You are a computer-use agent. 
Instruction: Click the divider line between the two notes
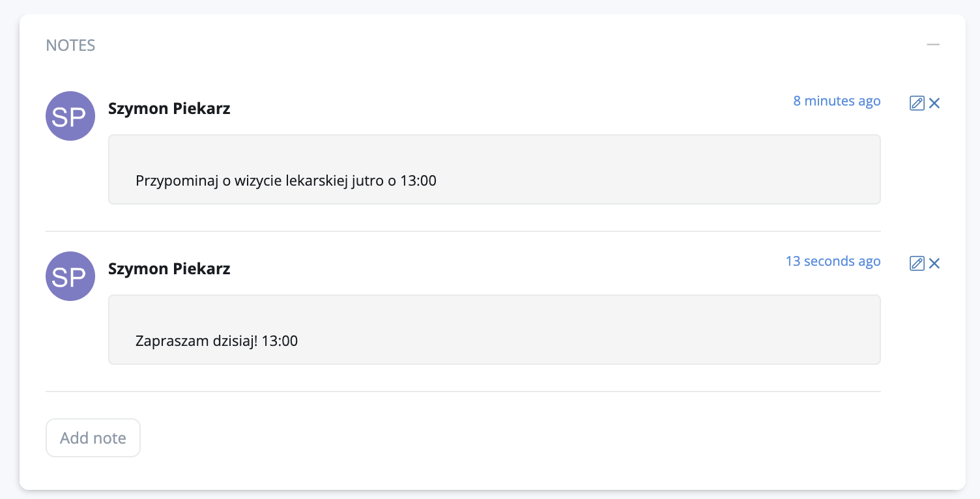(x=463, y=231)
